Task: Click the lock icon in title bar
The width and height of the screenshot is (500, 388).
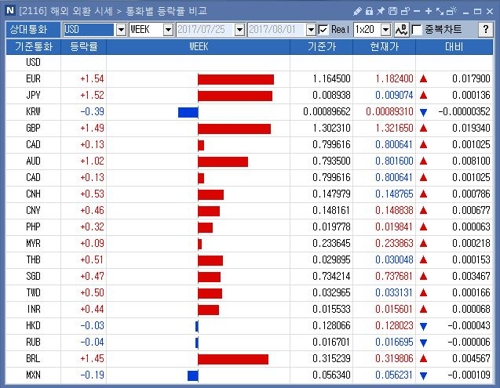Action: click(x=369, y=11)
